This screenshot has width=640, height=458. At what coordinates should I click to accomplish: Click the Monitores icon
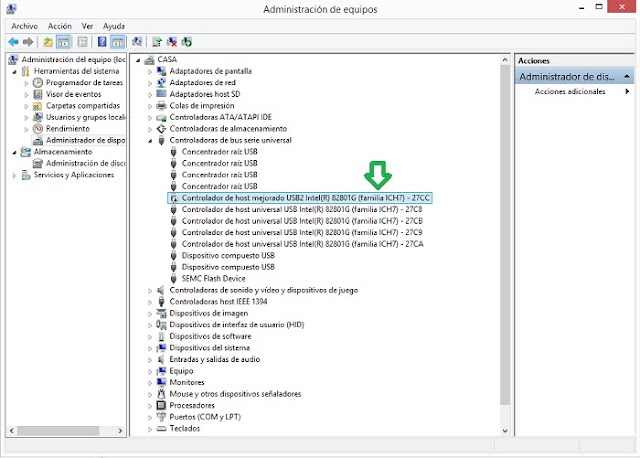coord(162,382)
